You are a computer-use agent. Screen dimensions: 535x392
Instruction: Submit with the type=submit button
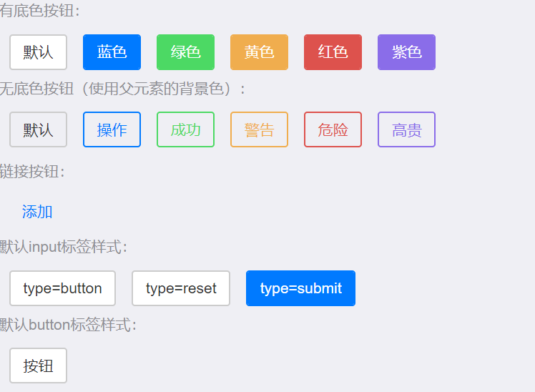(x=300, y=288)
